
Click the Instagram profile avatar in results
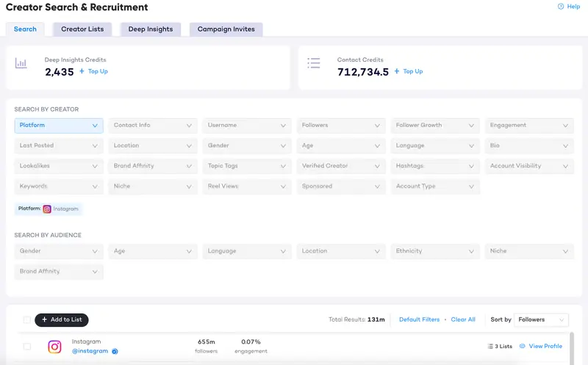pos(54,347)
